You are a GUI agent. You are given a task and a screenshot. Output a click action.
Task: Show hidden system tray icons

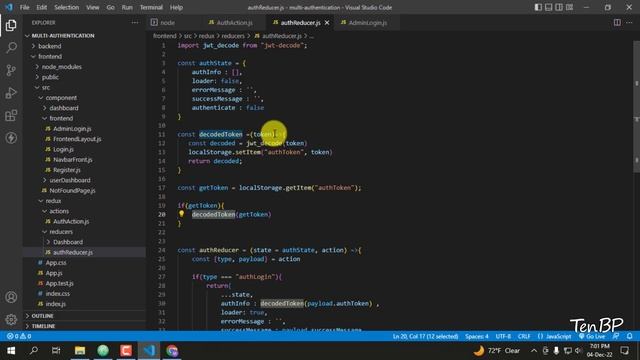[533, 351]
